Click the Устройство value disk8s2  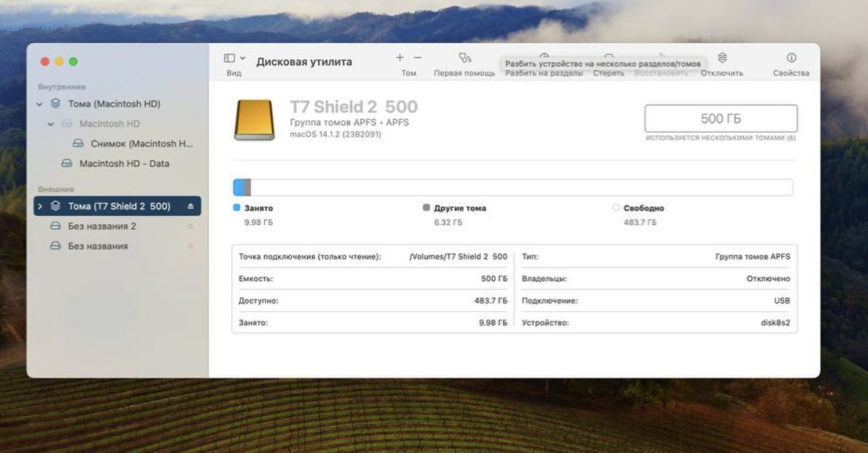(775, 322)
